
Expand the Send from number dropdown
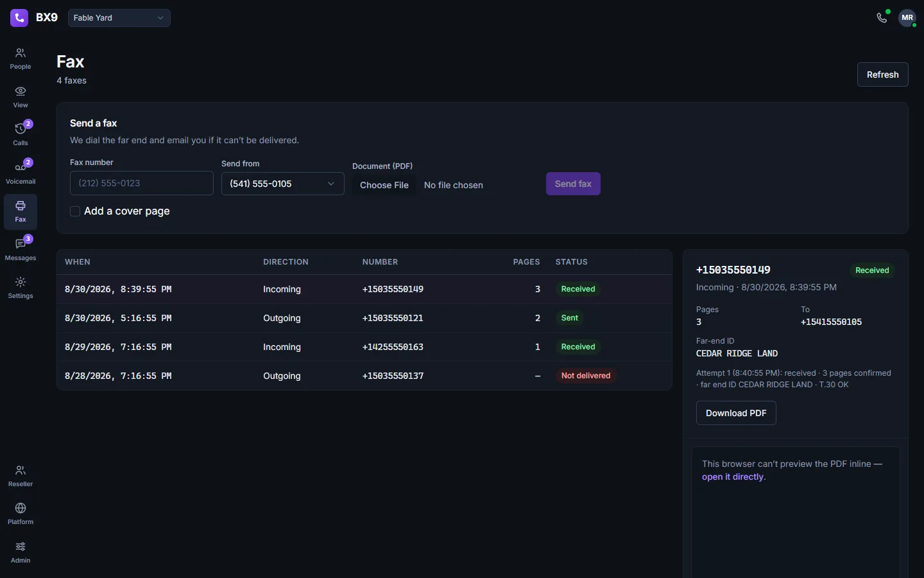(x=283, y=184)
